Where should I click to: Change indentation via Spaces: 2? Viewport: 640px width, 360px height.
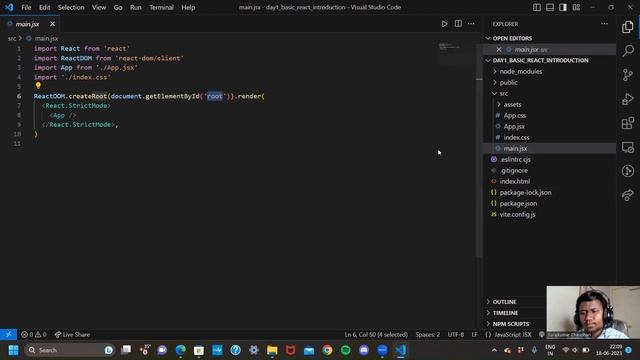(428, 335)
